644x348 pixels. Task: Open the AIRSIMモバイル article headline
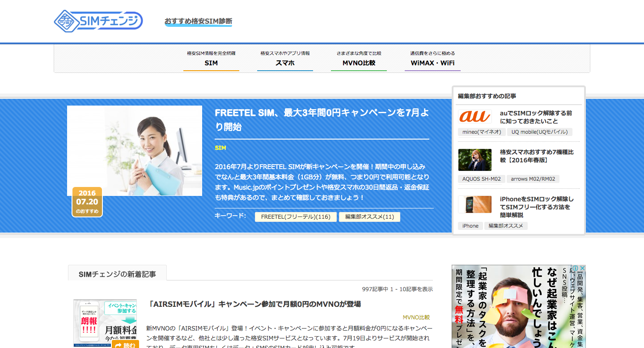click(254, 304)
